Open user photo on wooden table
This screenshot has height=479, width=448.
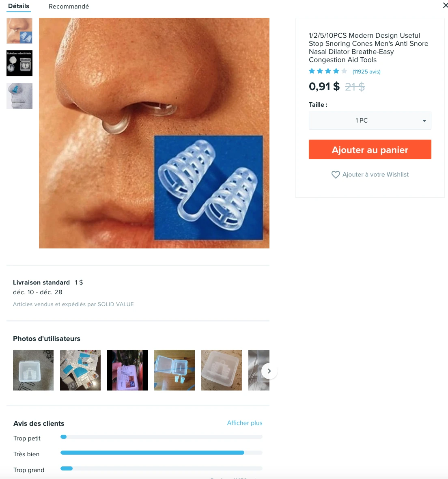click(174, 370)
